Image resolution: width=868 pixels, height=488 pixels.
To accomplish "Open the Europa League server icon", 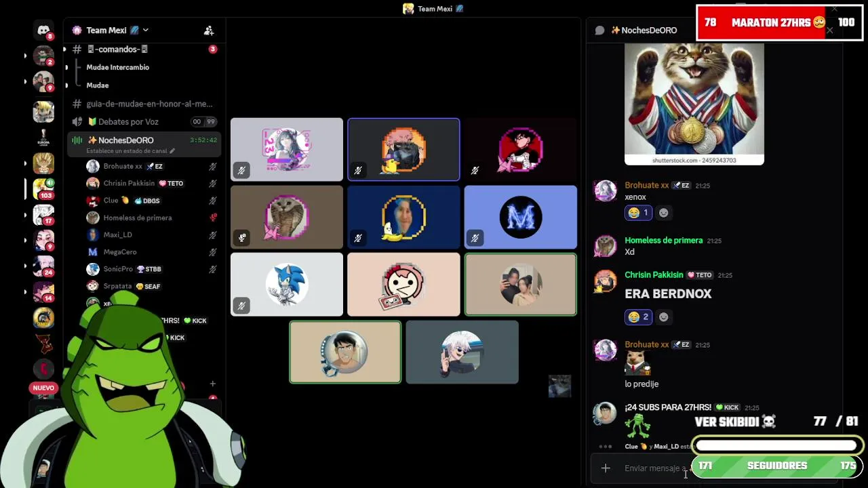I will click(x=43, y=138).
